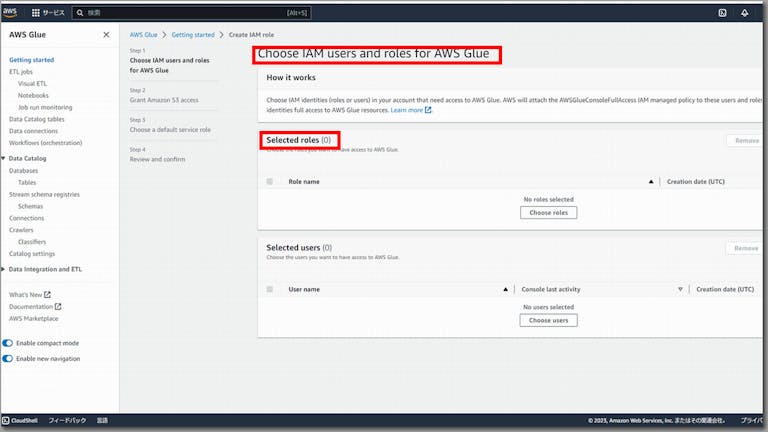Open the notifications bell

pos(744,13)
